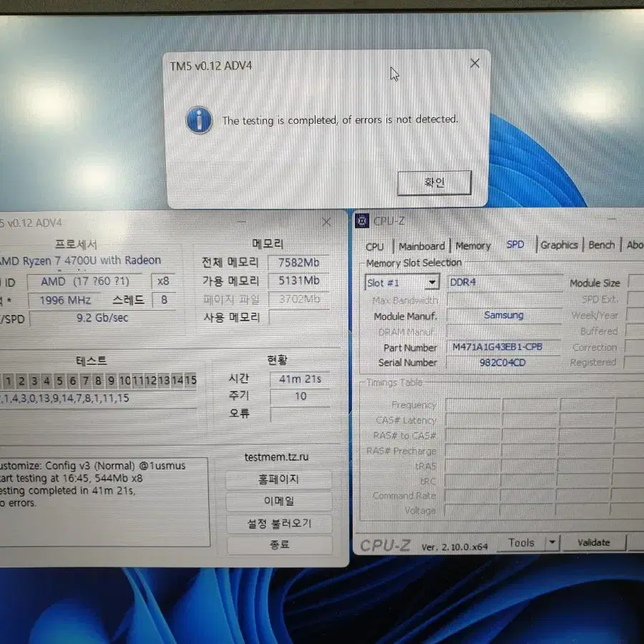Click the cycle count value 10
This screenshot has height=644, width=644.
[301, 396]
